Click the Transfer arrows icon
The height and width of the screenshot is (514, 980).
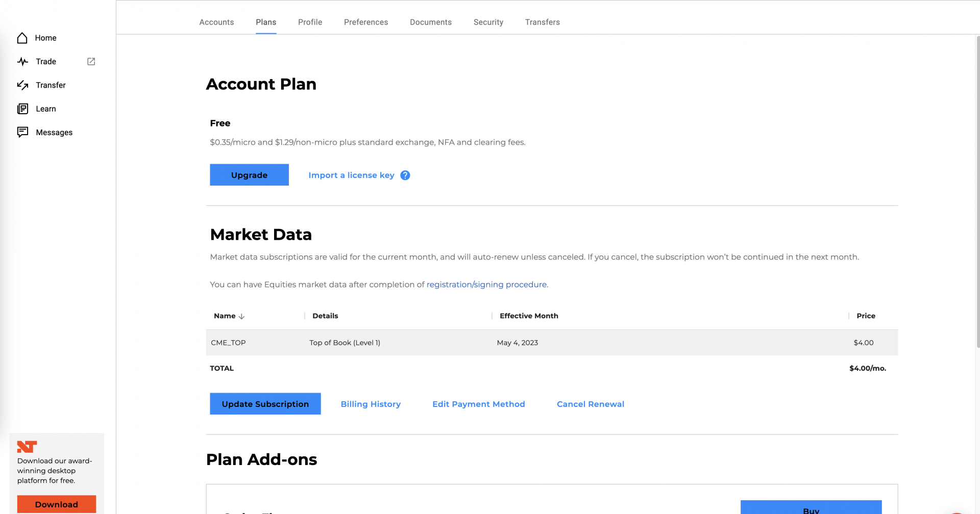click(22, 85)
